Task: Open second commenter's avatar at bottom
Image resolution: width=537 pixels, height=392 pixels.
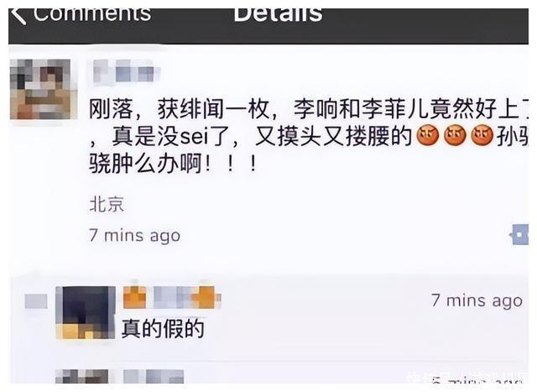Action: point(82,376)
